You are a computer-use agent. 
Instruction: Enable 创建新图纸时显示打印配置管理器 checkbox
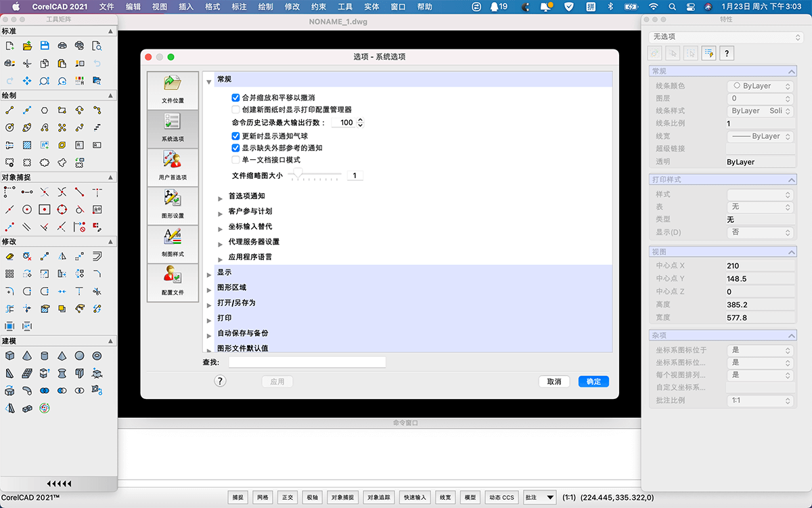[x=235, y=109]
